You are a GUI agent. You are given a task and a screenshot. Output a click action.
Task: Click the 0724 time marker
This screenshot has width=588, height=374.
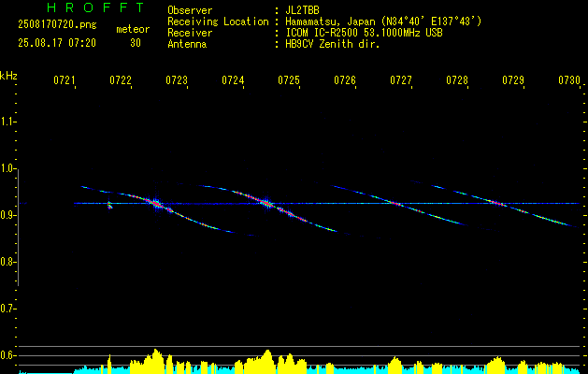pos(233,80)
